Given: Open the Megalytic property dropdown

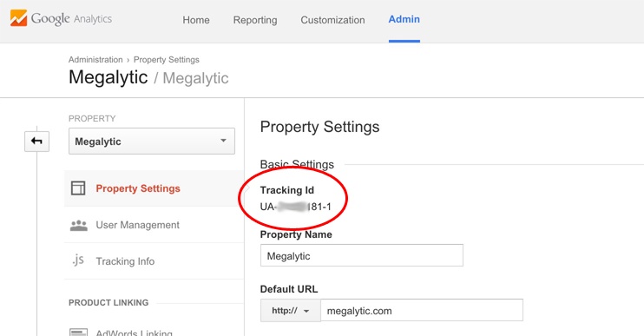Looking at the screenshot, I should pyautogui.click(x=152, y=142).
